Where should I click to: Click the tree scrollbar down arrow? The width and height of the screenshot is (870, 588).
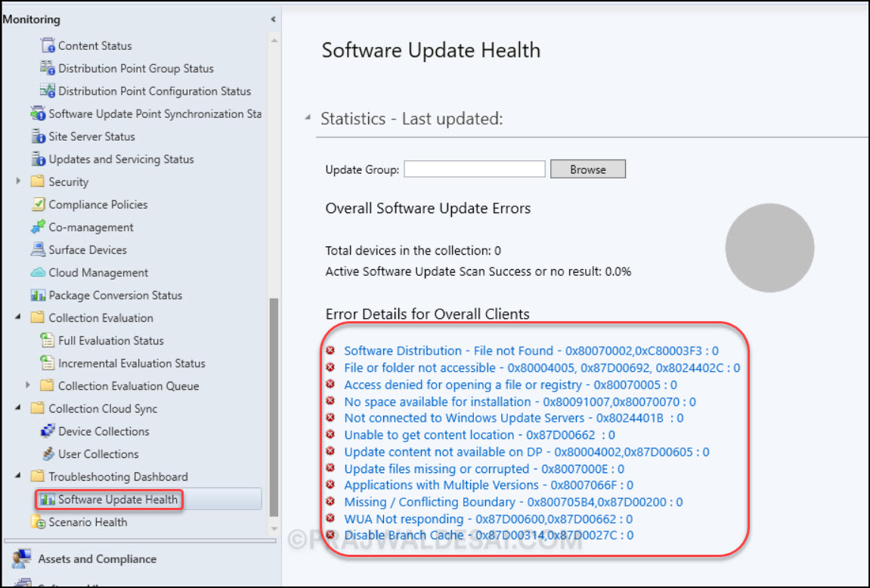(274, 529)
